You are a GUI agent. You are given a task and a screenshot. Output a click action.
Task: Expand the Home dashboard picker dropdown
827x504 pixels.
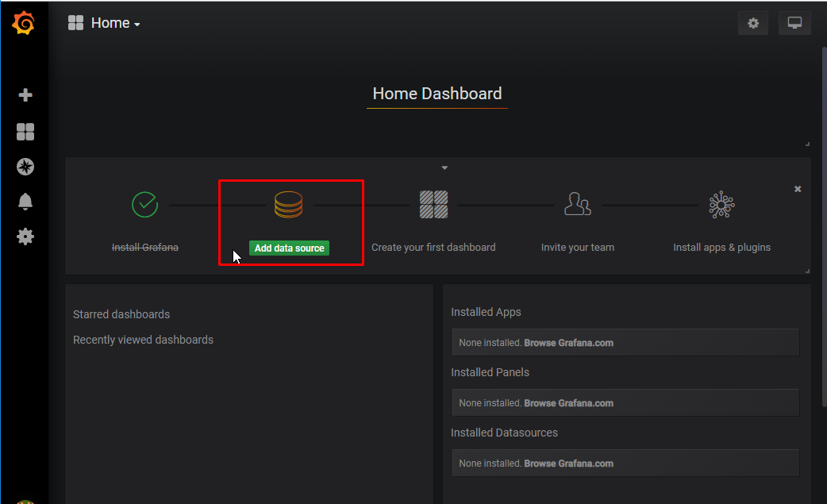116,23
